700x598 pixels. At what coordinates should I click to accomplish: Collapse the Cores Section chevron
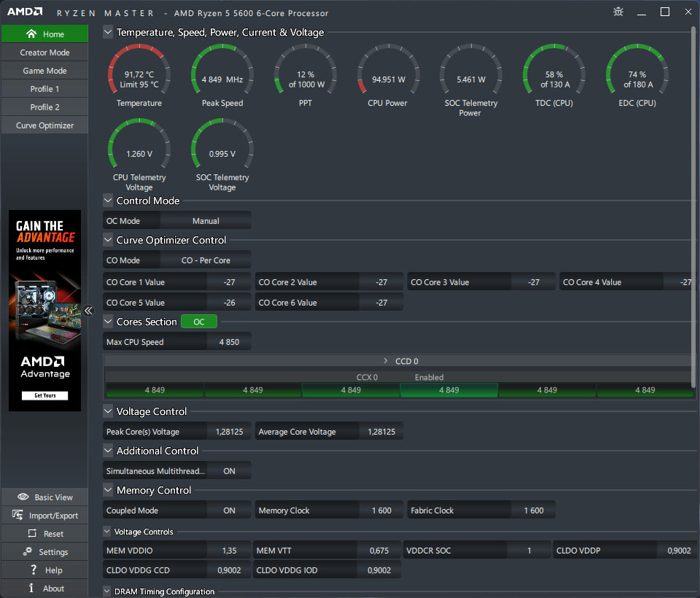coord(108,322)
